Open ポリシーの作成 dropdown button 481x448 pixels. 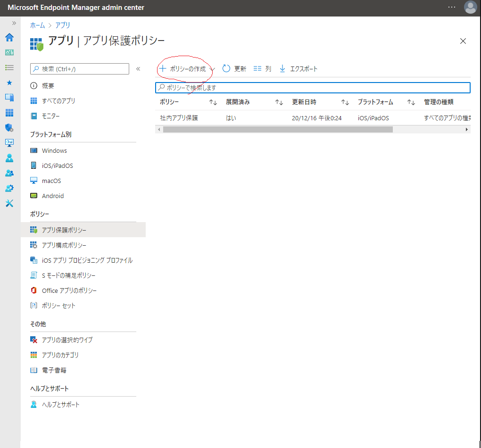point(187,69)
